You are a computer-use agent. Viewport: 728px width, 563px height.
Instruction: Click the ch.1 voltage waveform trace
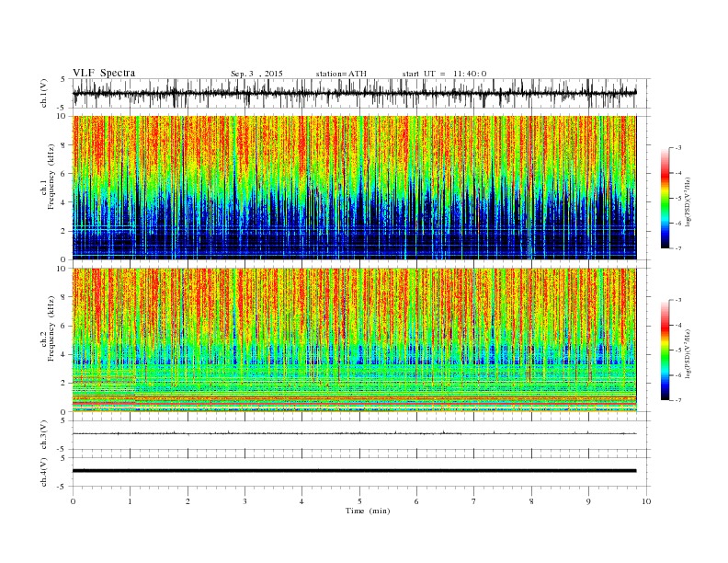[354, 93]
